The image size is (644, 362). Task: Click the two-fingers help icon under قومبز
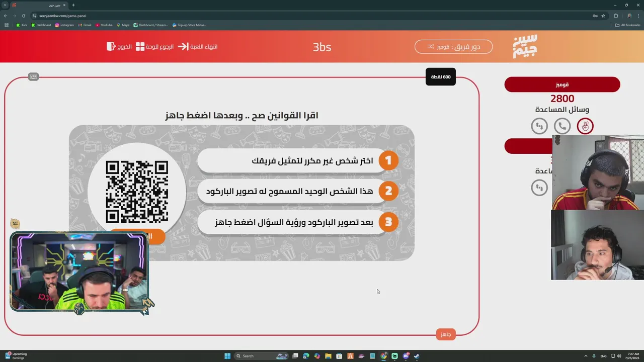585,126
